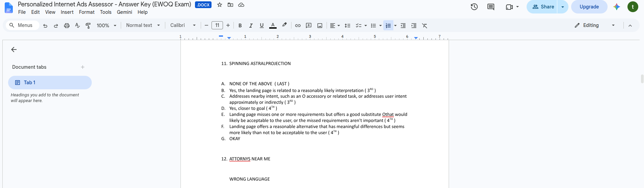
Task: Toggle italic formatting
Action: 251,26
